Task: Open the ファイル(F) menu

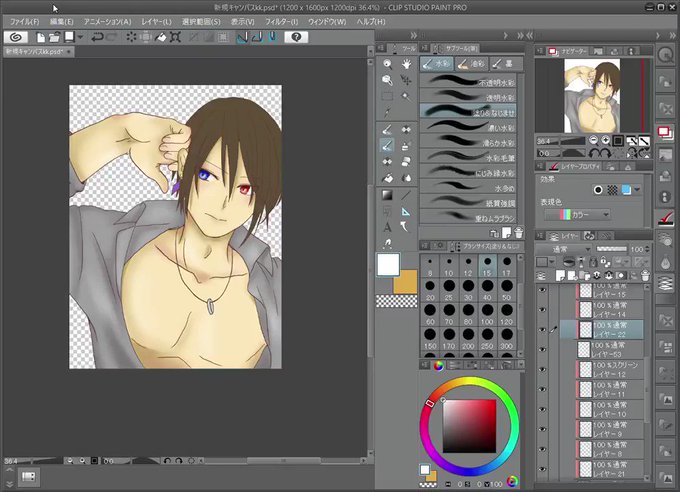Action: click(x=24, y=21)
